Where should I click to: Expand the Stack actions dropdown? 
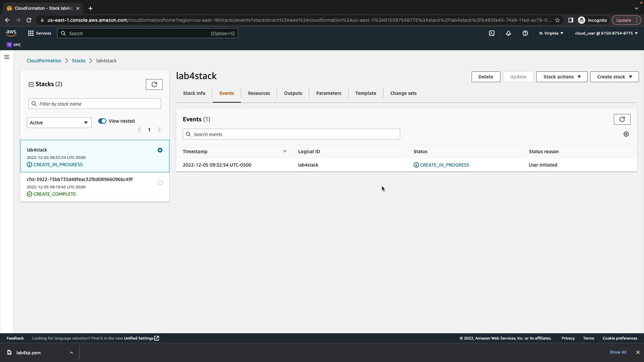pos(561,77)
